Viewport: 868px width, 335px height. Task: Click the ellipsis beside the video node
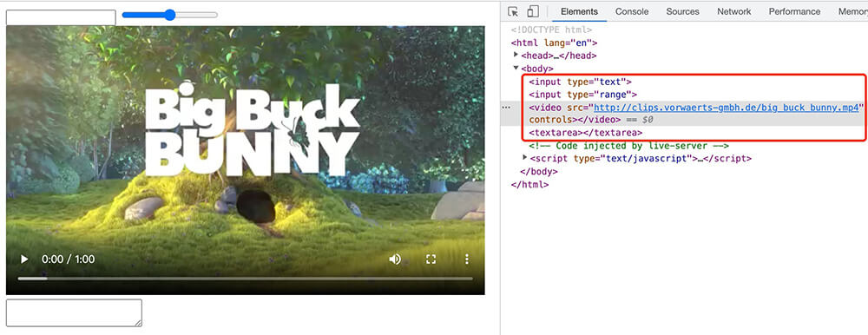pos(506,108)
